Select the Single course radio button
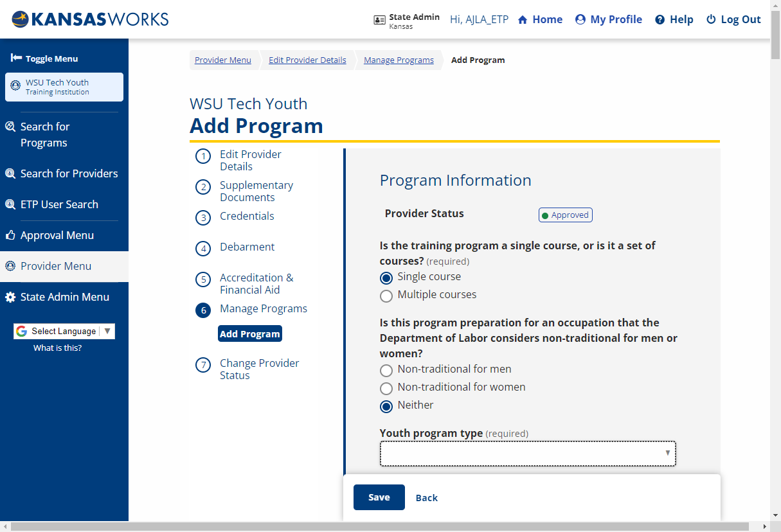Image resolution: width=781 pixels, height=532 pixels. [x=386, y=278]
